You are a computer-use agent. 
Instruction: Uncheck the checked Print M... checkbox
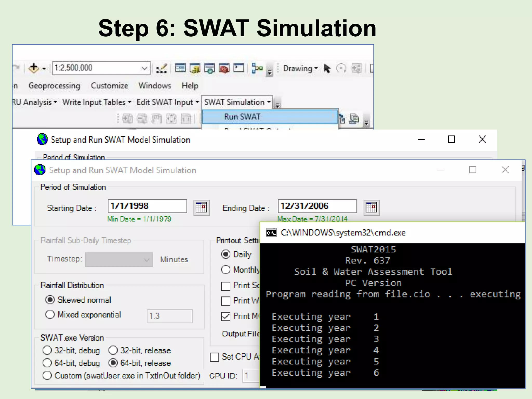(225, 317)
